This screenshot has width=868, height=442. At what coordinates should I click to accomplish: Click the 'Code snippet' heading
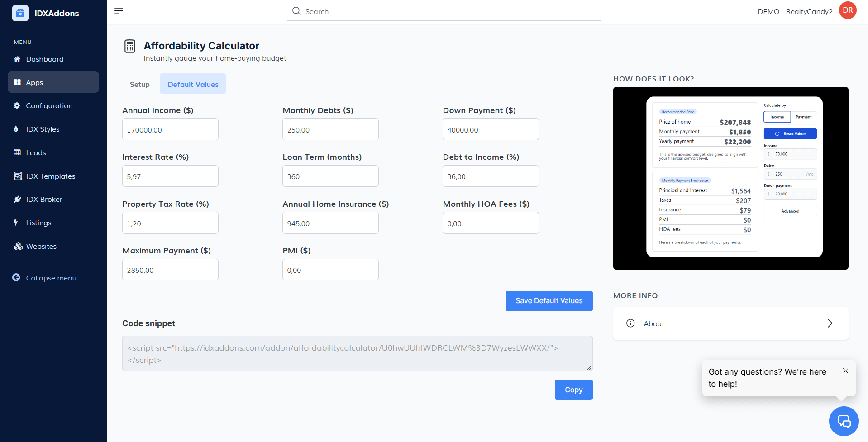[x=148, y=323]
